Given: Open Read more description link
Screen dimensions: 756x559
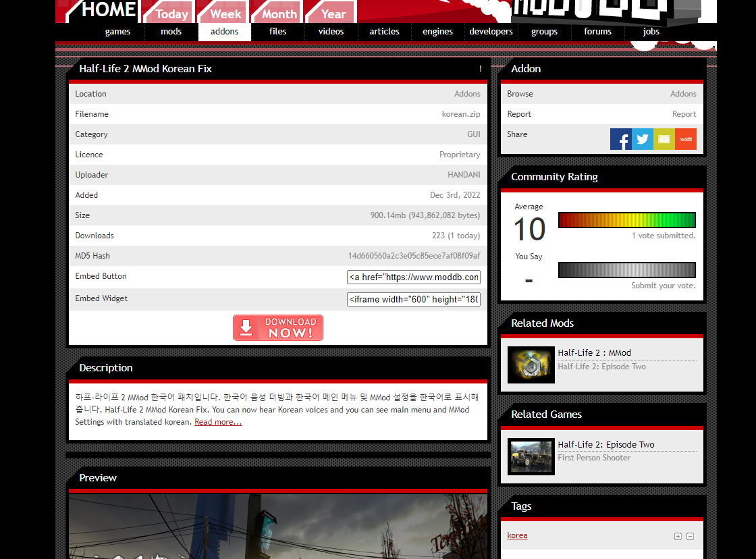Looking at the screenshot, I should [218, 422].
